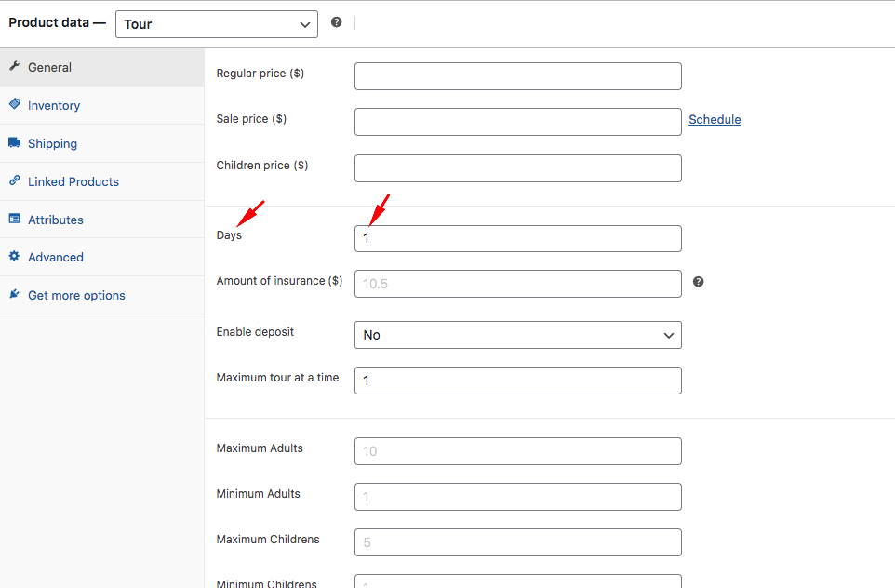The height and width of the screenshot is (588, 895).
Task: Open Get more options link
Action: tap(76, 295)
